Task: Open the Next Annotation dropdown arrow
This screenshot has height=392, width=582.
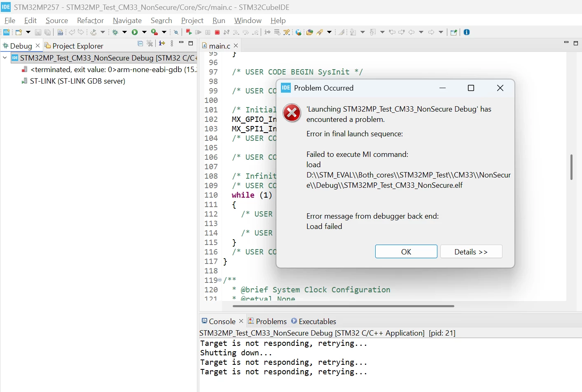Action: click(362, 32)
